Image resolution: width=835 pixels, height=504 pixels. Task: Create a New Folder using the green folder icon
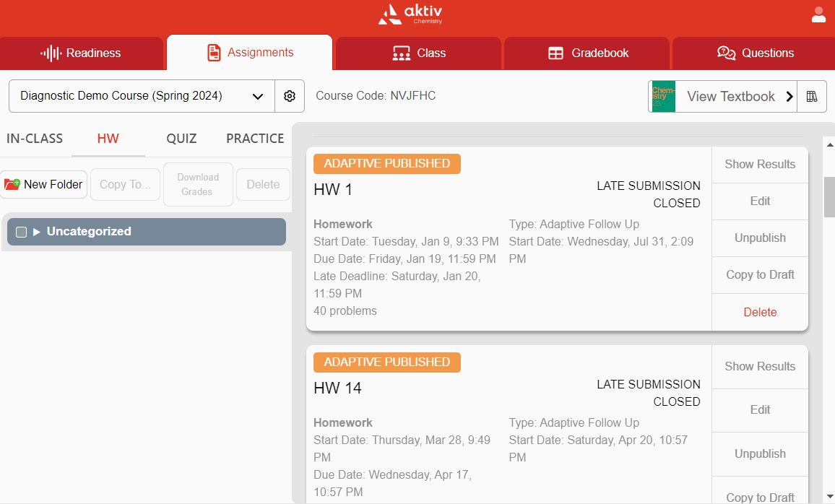click(x=13, y=184)
